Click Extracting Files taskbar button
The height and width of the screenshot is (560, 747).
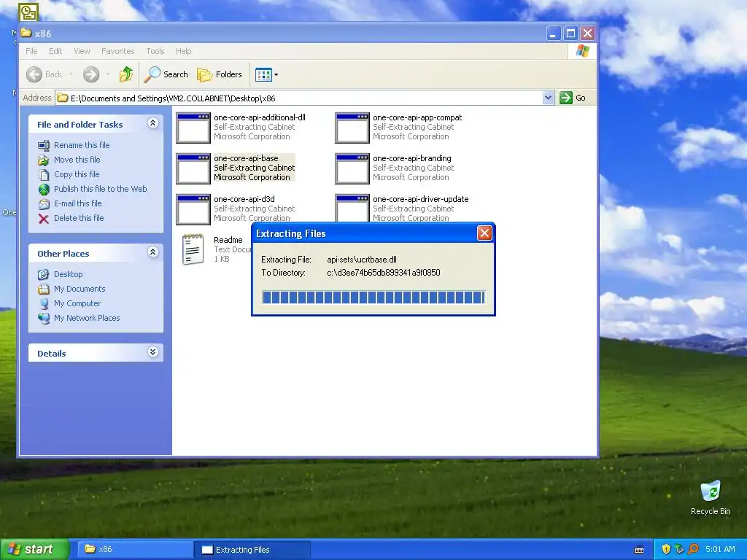coord(252,550)
